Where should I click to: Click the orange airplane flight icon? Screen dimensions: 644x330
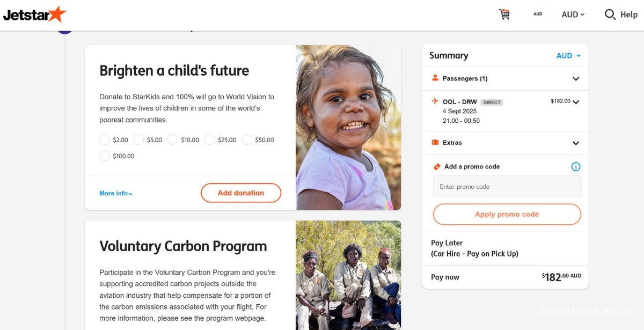[x=435, y=101]
